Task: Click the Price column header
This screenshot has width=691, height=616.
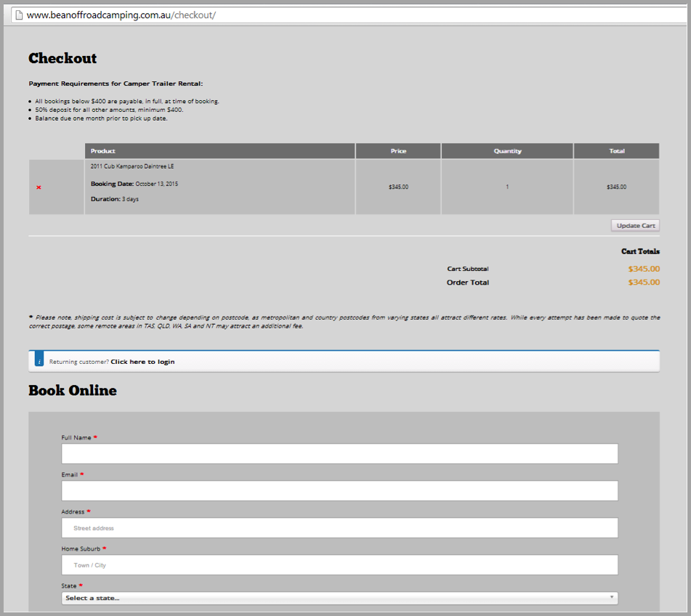Action: [x=398, y=151]
